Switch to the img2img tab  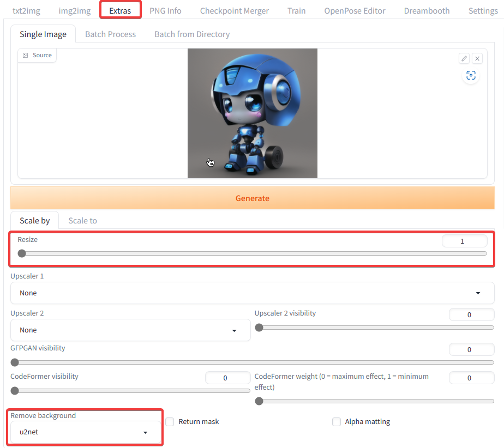tap(75, 10)
